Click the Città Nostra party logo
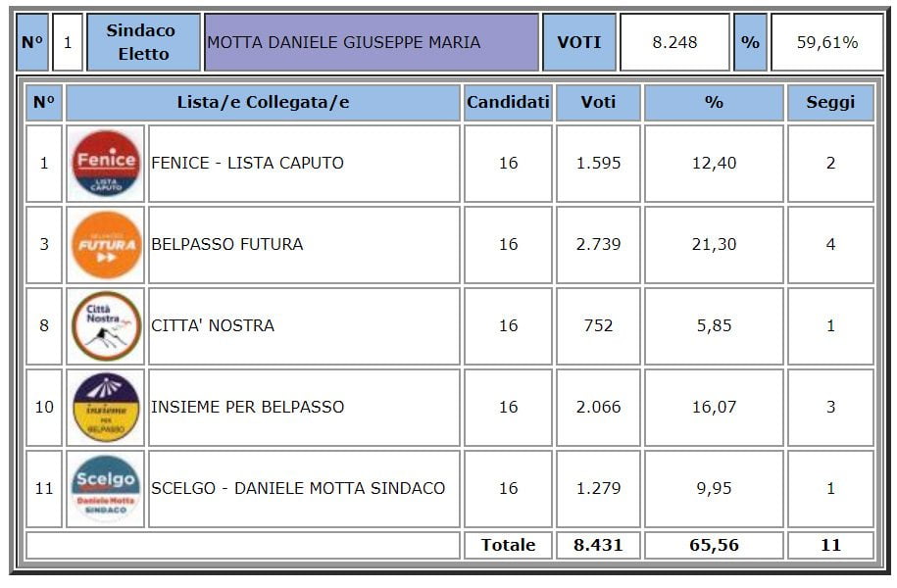Viewport: 897px width, 588px height. (x=106, y=325)
